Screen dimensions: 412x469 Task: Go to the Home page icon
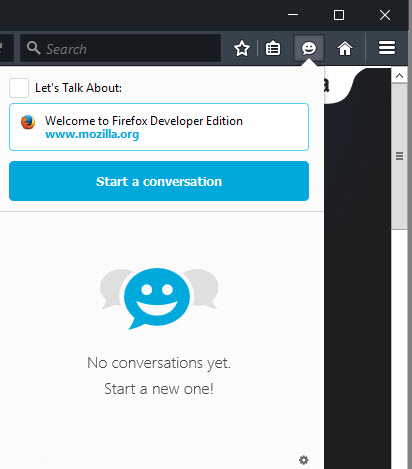click(x=345, y=48)
